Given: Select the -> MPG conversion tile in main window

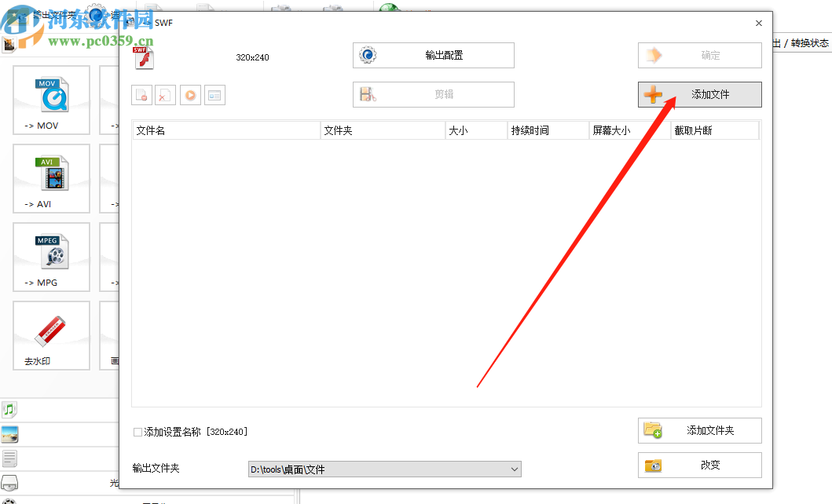Looking at the screenshot, I should [52, 257].
